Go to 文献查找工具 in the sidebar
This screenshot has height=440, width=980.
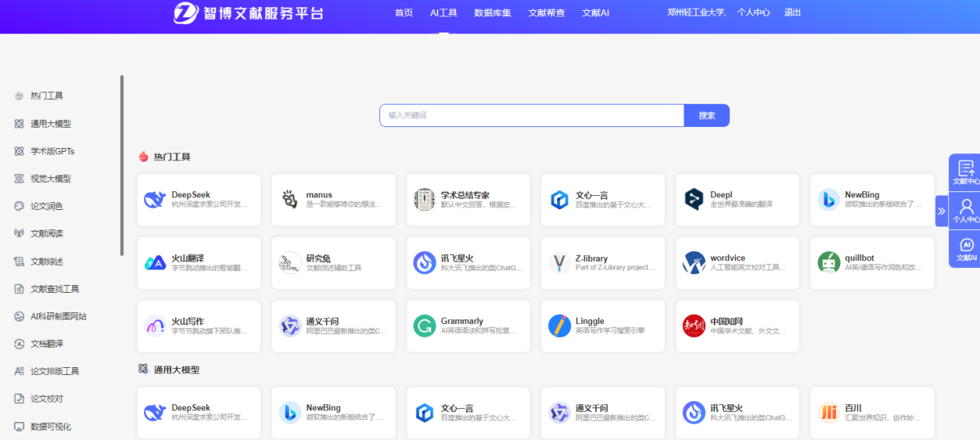point(54,289)
